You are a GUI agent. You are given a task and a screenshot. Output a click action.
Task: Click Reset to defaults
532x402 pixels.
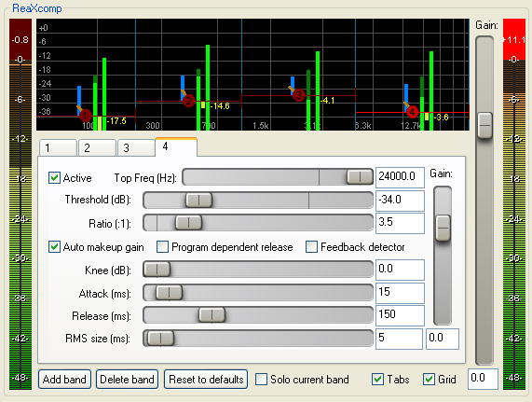tap(206, 379)
